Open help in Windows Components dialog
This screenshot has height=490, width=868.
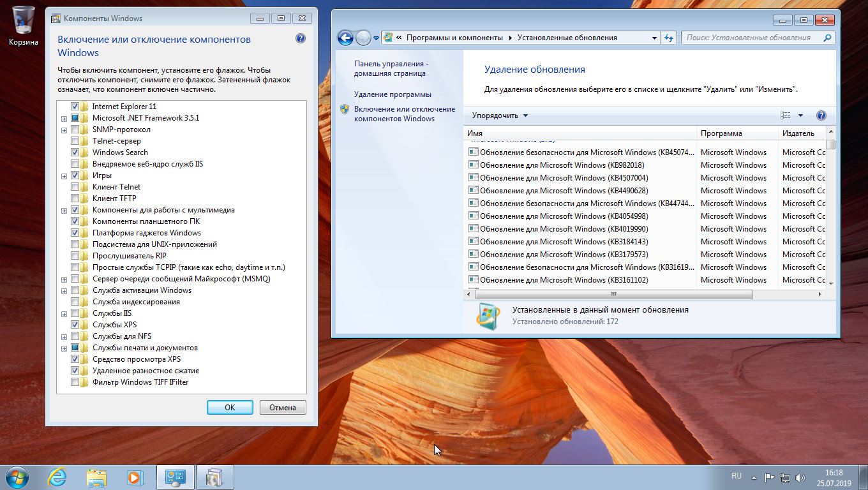click(301, 39)
